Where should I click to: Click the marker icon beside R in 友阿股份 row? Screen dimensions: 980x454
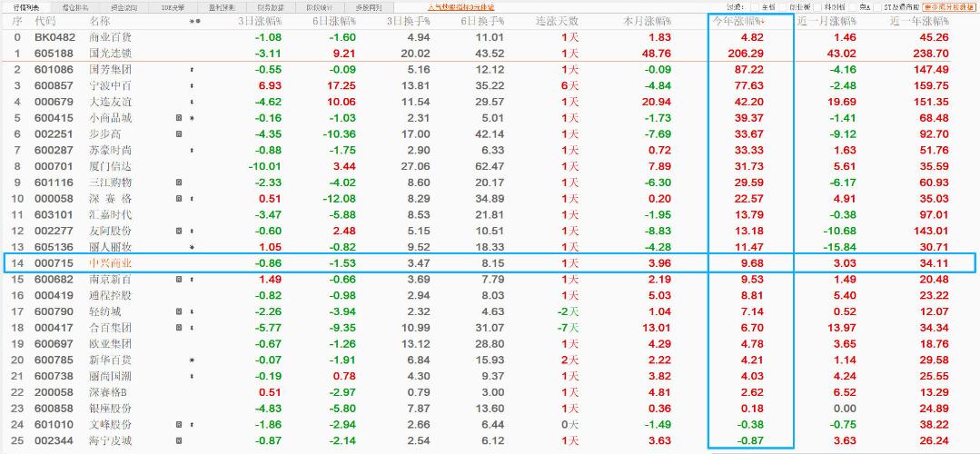[192, 232]
